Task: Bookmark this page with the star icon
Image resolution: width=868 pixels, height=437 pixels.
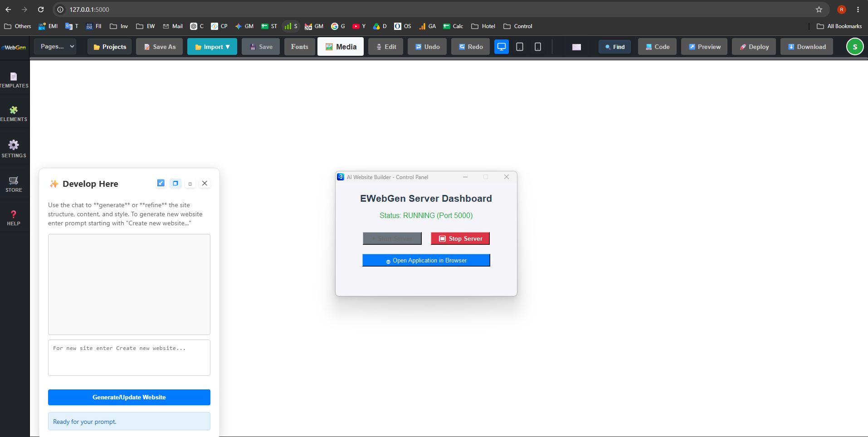Action: 819,10
